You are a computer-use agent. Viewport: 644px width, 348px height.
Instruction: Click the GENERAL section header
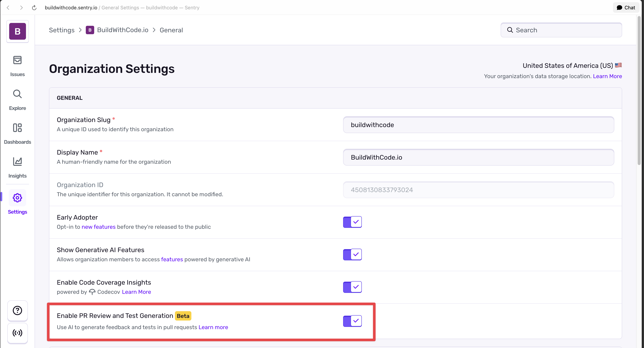(70, 98)
